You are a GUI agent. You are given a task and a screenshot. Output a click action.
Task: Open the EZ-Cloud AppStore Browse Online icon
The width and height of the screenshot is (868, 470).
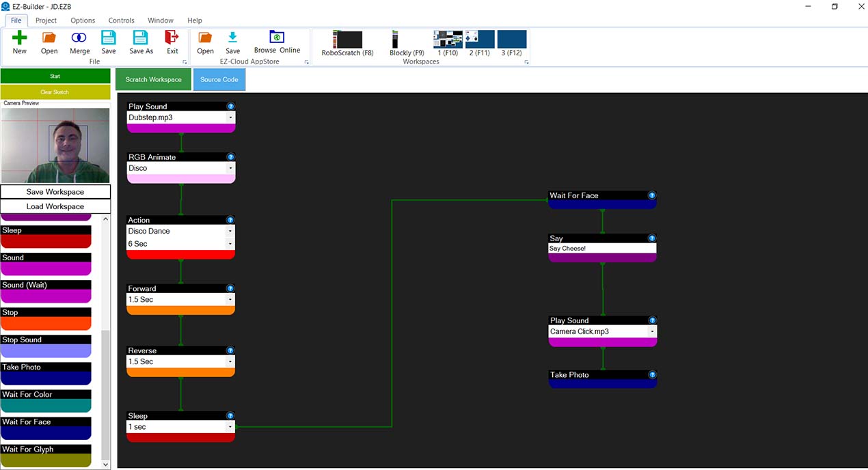pos(277,38)
